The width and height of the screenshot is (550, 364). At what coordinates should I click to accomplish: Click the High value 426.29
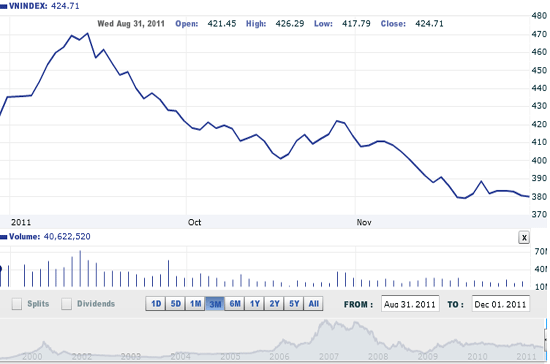pyautogui.click(x=290, y=24)
